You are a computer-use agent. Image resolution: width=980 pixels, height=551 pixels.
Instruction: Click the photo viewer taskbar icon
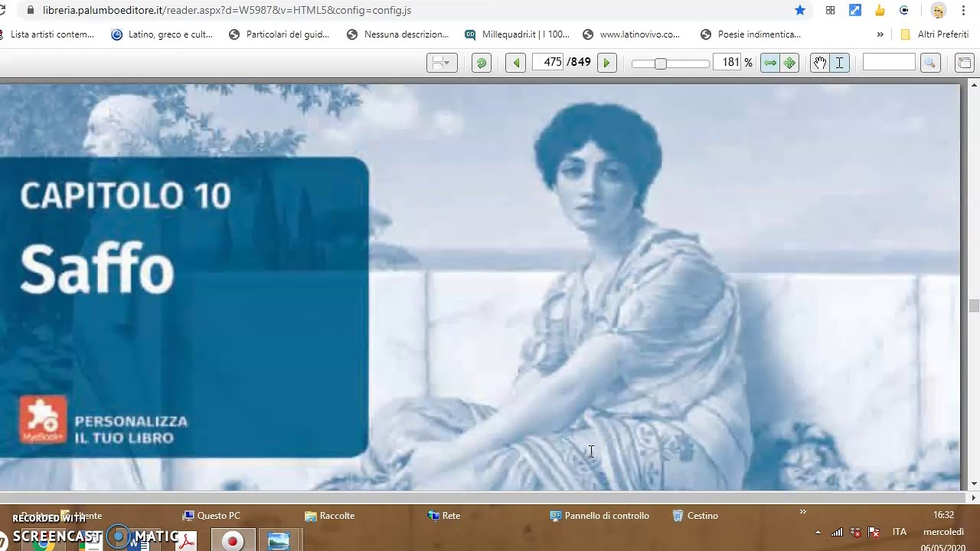coord(279,541)
